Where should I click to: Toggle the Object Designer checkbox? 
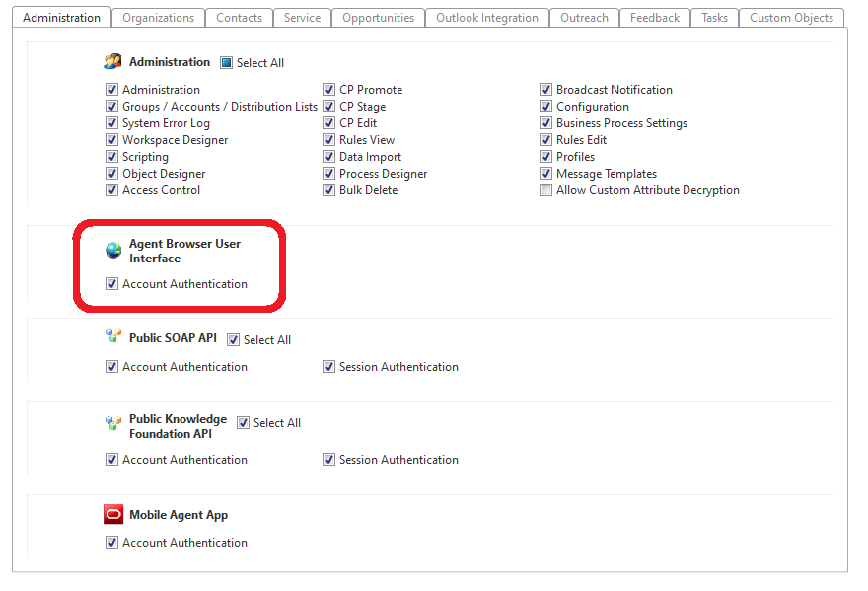tap(111, 174)
